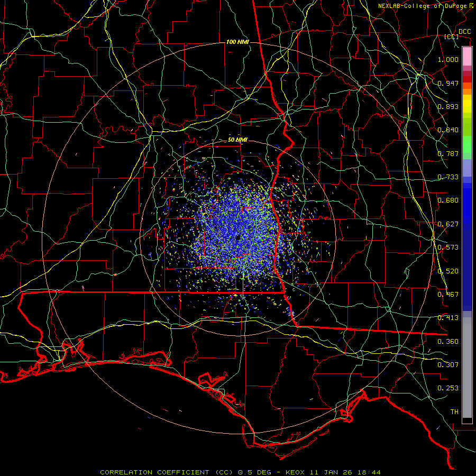The width and height of the screenshot is (476, 476).
Task: Click the TH threshold label
Action: tap(454, 412)
